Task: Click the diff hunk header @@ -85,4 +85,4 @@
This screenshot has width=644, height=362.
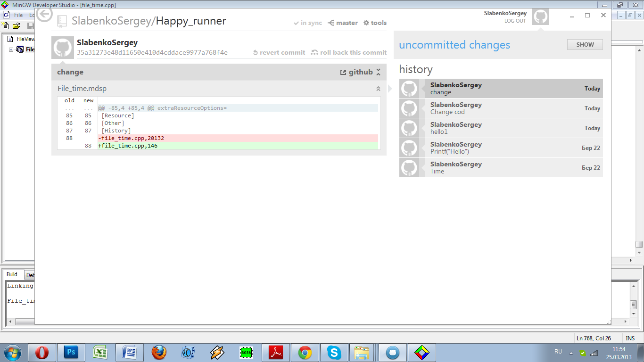Action: (x=238, y=108)
